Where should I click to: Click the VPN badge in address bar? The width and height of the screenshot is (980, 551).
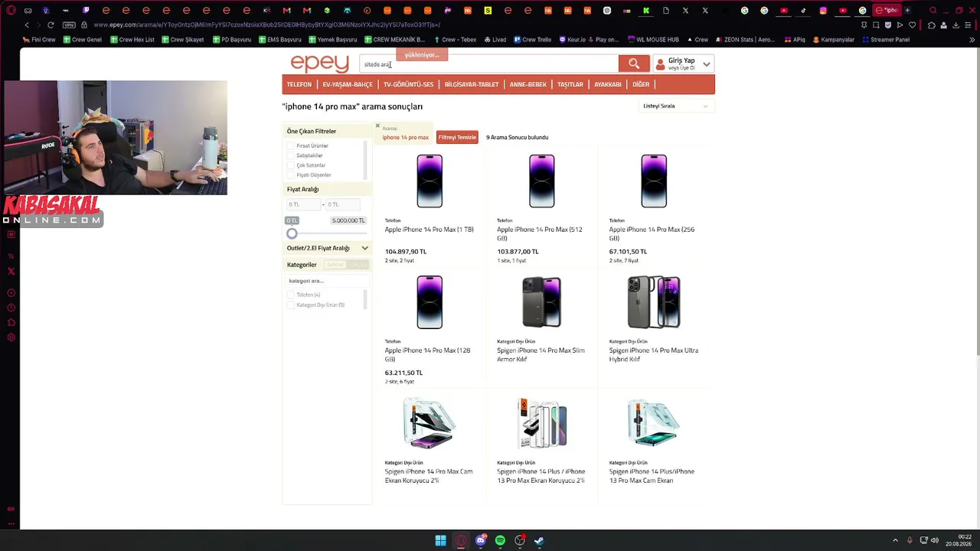coord(69,24)
